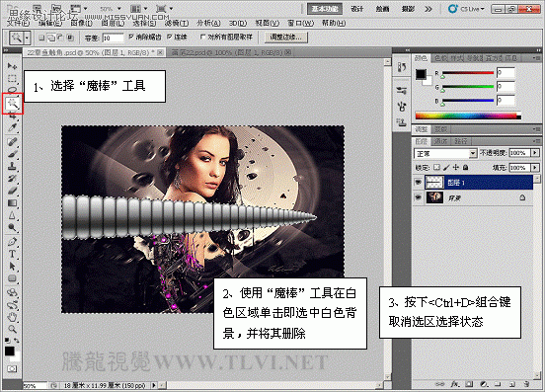Click the Refine Edge (调整边缘...) button

pyautogui.click(x=286, y=38)
